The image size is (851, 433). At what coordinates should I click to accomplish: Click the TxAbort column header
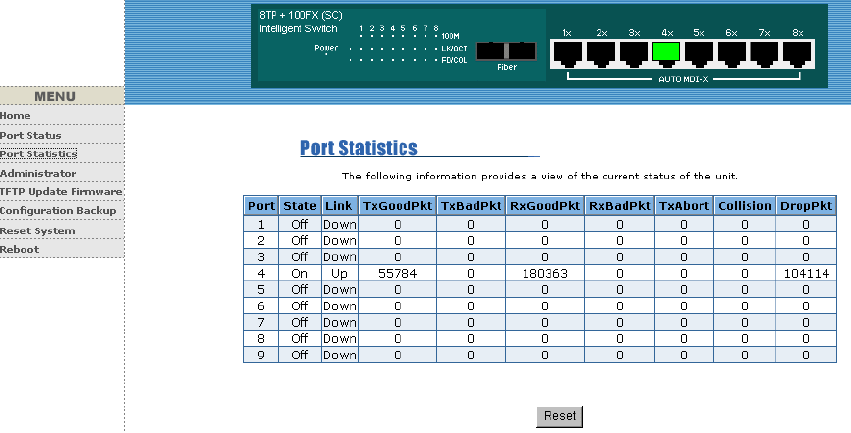coord(684,206)
